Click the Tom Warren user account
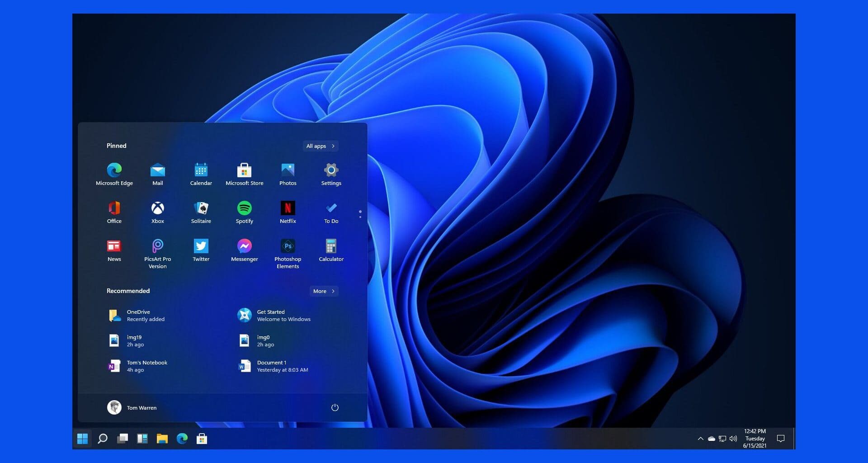The width and height of the screenshot is (868, 463). pos(132,407)
